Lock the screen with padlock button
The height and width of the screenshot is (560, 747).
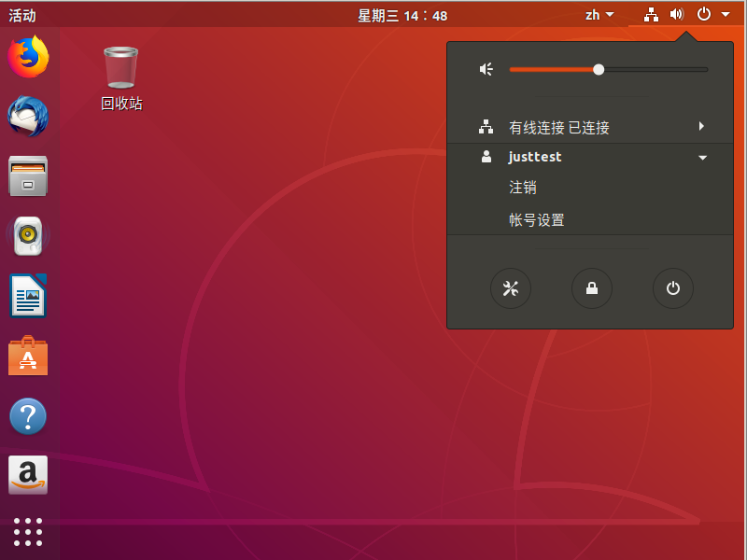(592, 288)
